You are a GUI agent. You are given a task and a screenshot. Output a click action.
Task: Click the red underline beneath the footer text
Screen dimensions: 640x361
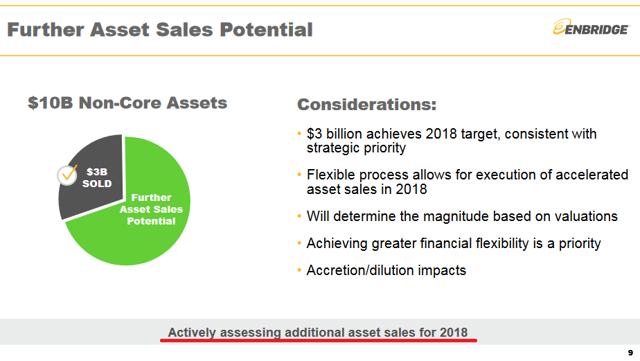coord(318,340)
